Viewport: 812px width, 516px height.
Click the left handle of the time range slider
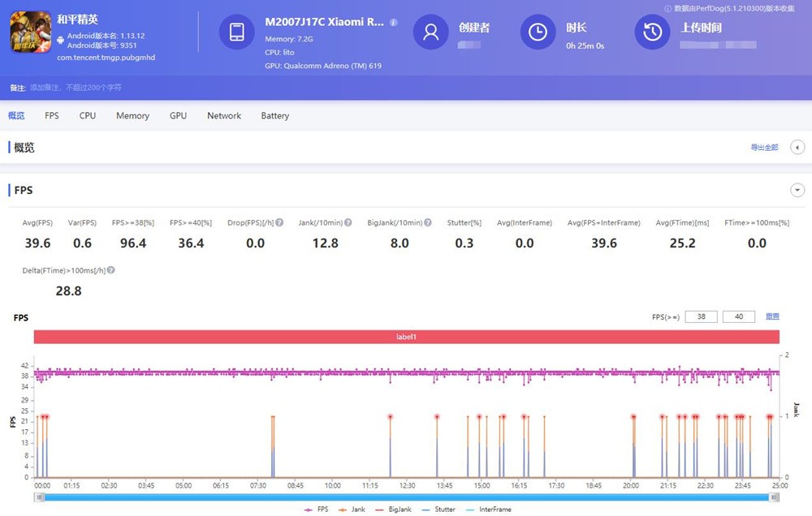click(39, 497)
